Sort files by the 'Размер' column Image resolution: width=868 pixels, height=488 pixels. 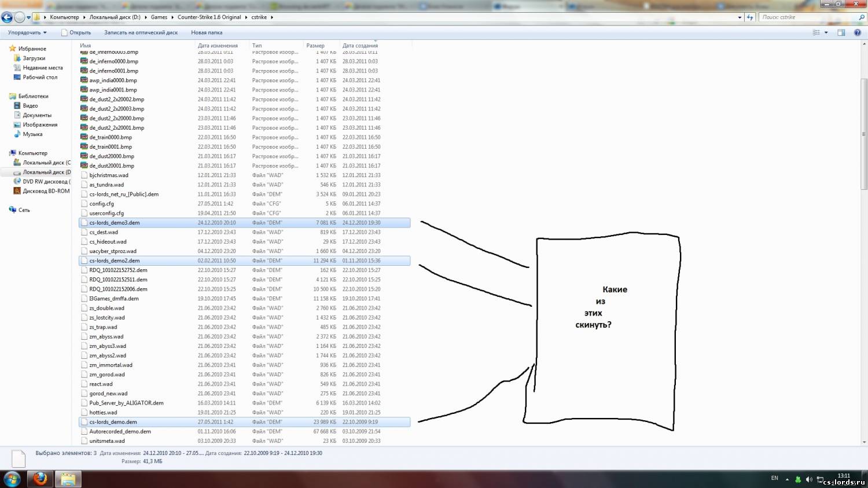pos(315,45)
